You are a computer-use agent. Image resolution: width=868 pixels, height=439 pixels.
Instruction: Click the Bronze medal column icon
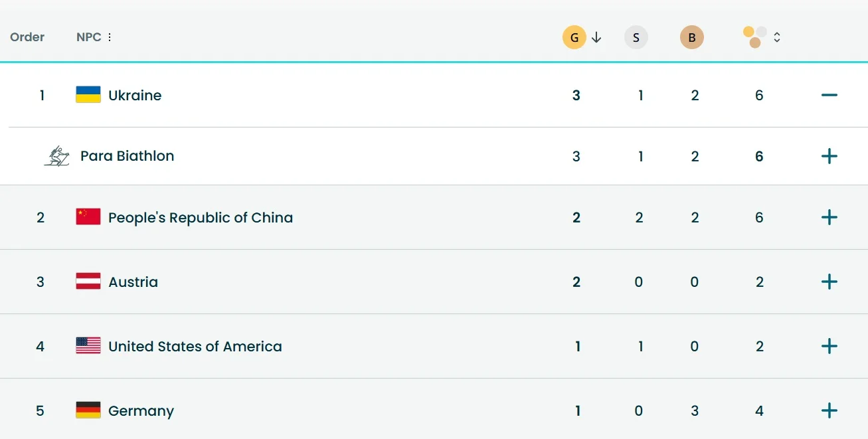point(691,37)
